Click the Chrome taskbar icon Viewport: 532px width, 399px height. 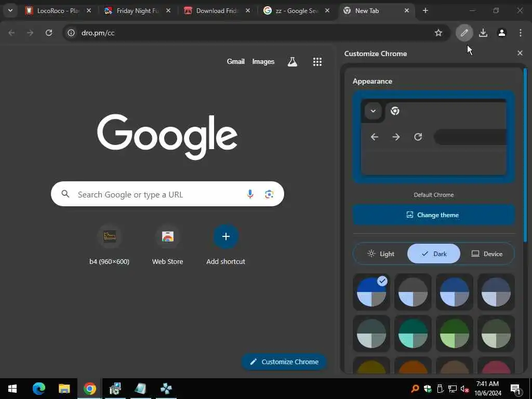(x=89, y=389)
